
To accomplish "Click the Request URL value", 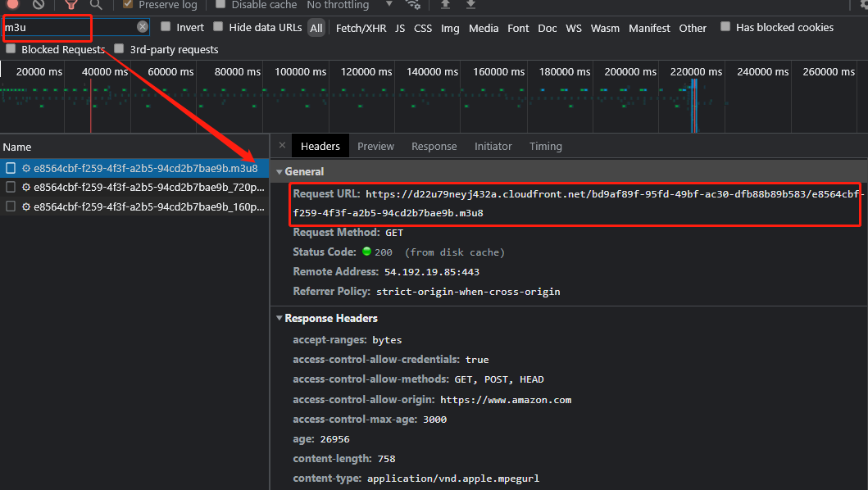I will pos(578,203).
